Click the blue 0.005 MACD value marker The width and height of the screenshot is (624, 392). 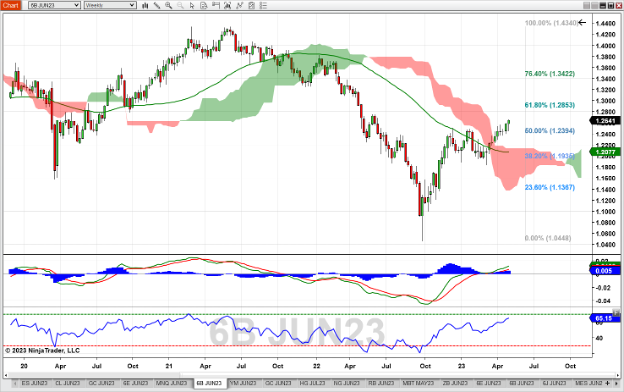point(605,271)
